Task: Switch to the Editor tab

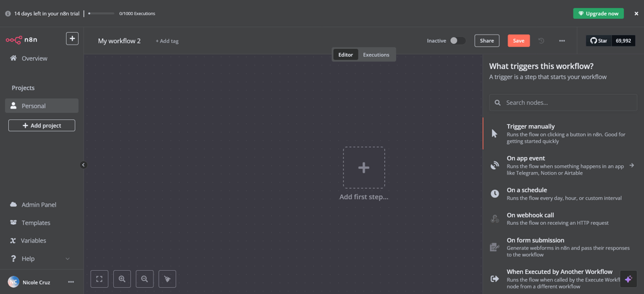Action: (x=345, y=55)
